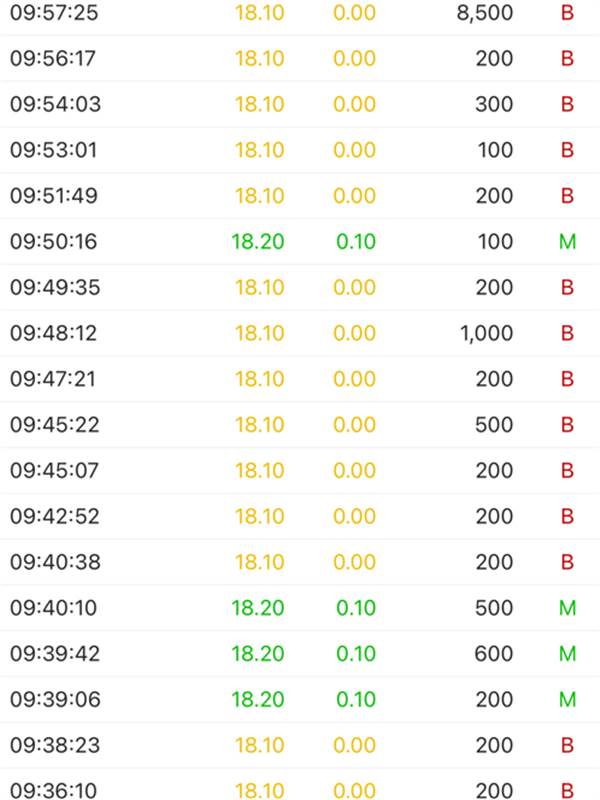Click 0.10 change in 09:40:10 row
Viewport: 600px width, 800px height.
(x=354, y=608)
